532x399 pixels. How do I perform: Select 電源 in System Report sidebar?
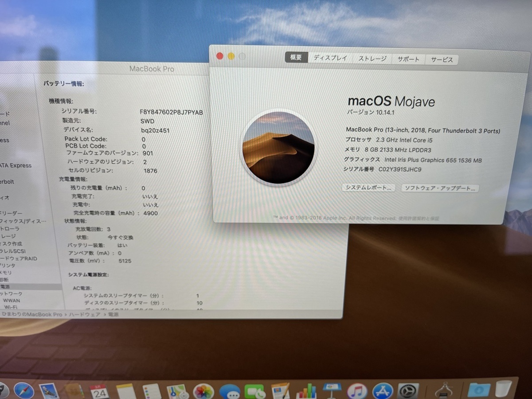(31, 287)
